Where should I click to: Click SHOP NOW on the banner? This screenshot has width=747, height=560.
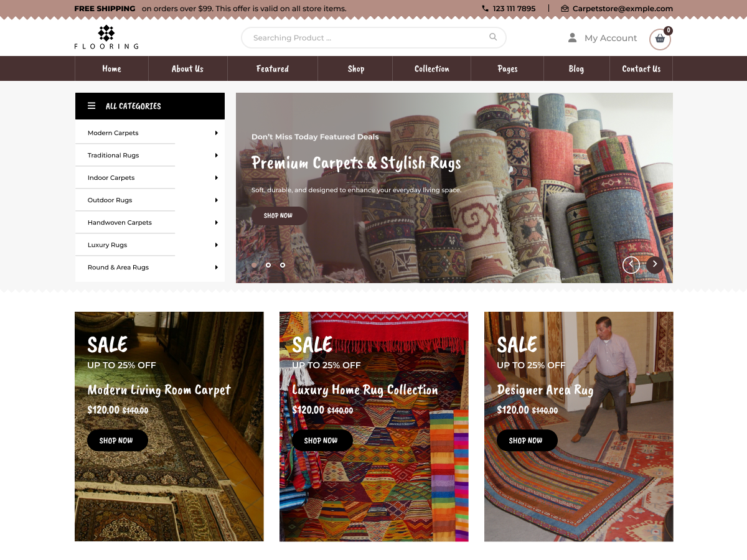[279, 215]
